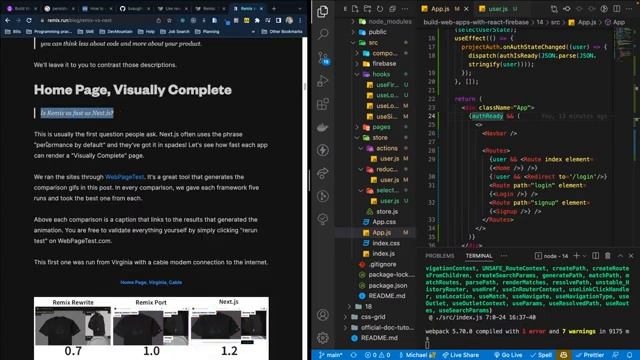Click main branch in status bar
This screenshot has width=640, height=360.
point(330,355)
